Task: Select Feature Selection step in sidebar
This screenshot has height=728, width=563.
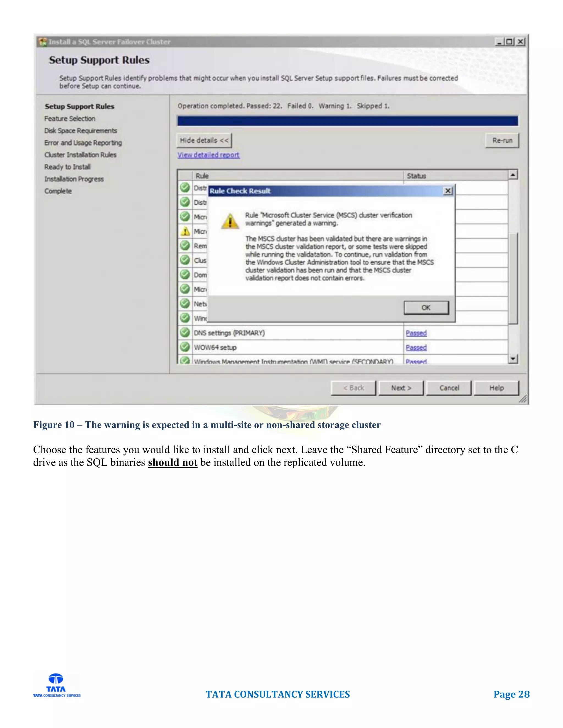Action: coord(70,119)
